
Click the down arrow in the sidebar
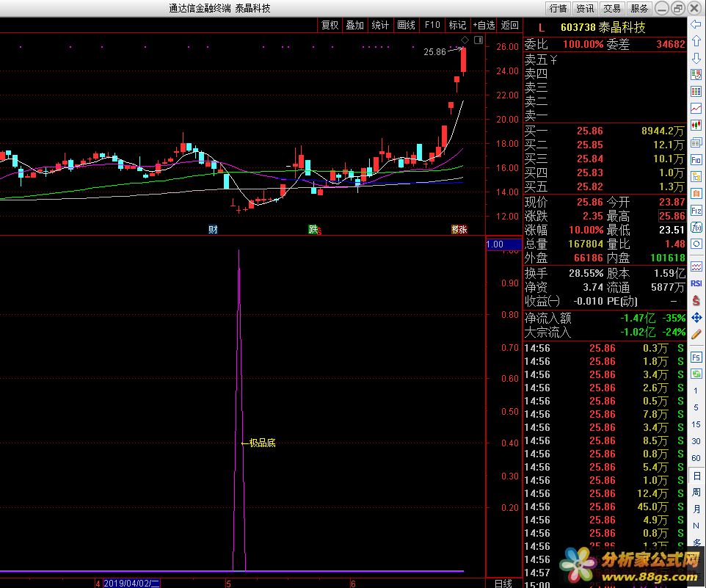pos(696,58)
